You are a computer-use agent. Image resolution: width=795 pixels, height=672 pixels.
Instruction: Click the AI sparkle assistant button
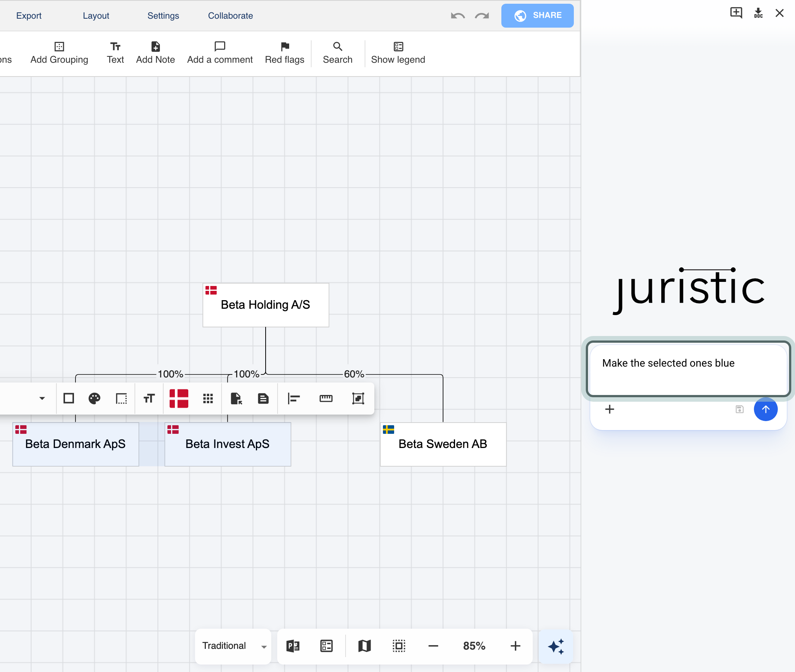556,647
